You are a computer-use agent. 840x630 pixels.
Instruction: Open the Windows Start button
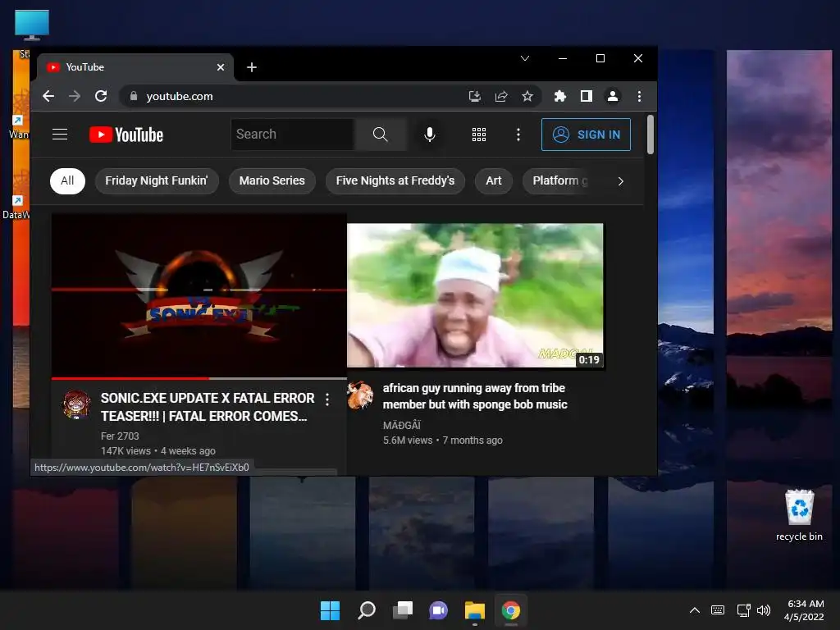click(330, 610)
